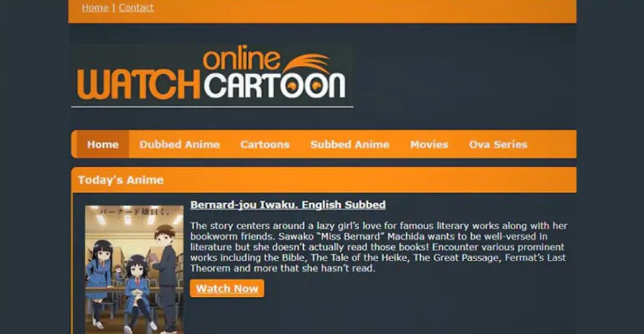Switch to the Subbed Anime section
This screenshot has height=334, width=644.
point(350,144)
